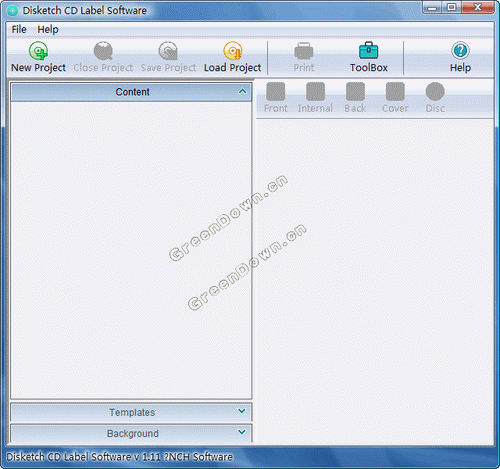The image size is (500, 469).
Task: Select the Disc label view icon
Action: tap(435, 91)
